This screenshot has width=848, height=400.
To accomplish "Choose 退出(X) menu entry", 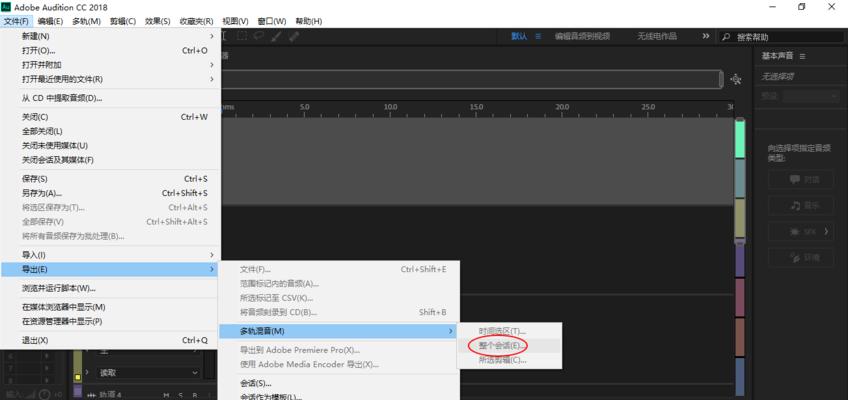I will pos(109,341).
